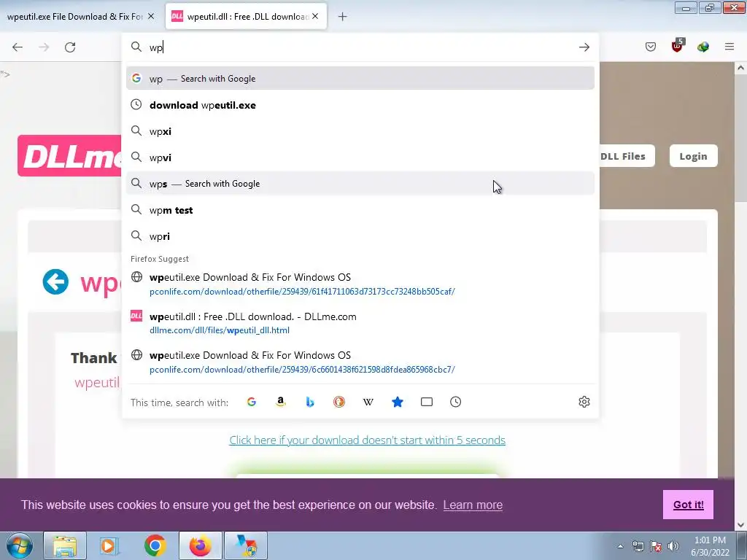Open pconlife result ending 61f41711063d...
The height and width of the screenshot is (560, 747).
coord(360,284)
